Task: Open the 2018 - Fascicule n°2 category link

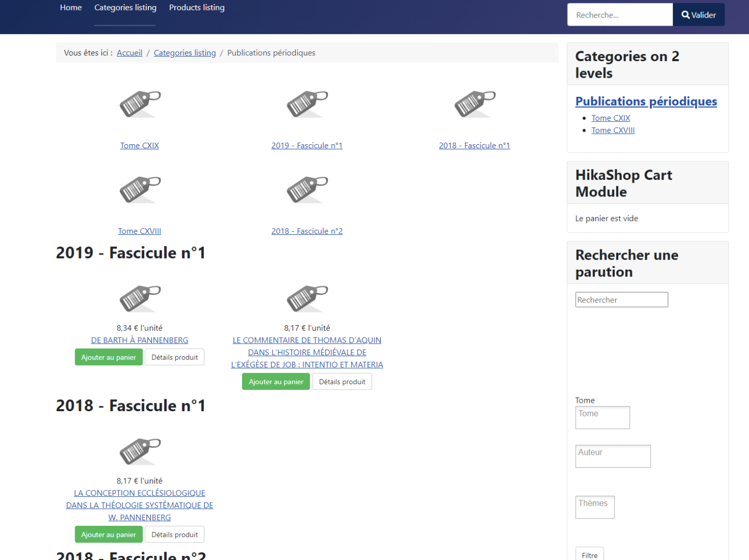Action: click(307, 231)
